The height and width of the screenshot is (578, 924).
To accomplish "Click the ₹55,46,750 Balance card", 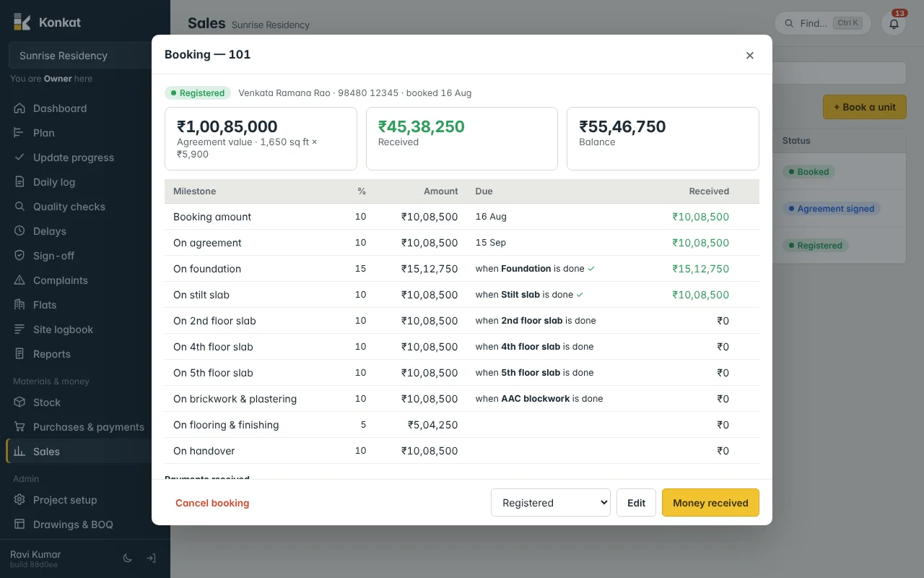I will [x=663, y=139].
